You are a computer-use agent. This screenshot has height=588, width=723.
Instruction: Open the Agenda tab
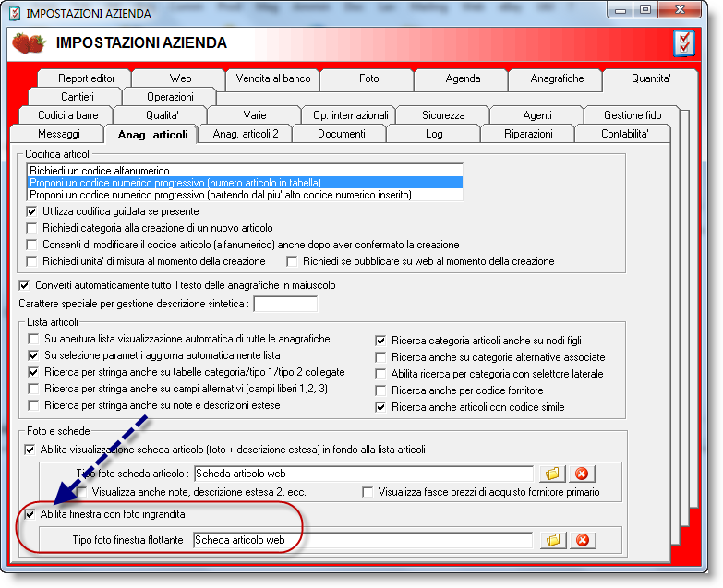coord(463,78)
